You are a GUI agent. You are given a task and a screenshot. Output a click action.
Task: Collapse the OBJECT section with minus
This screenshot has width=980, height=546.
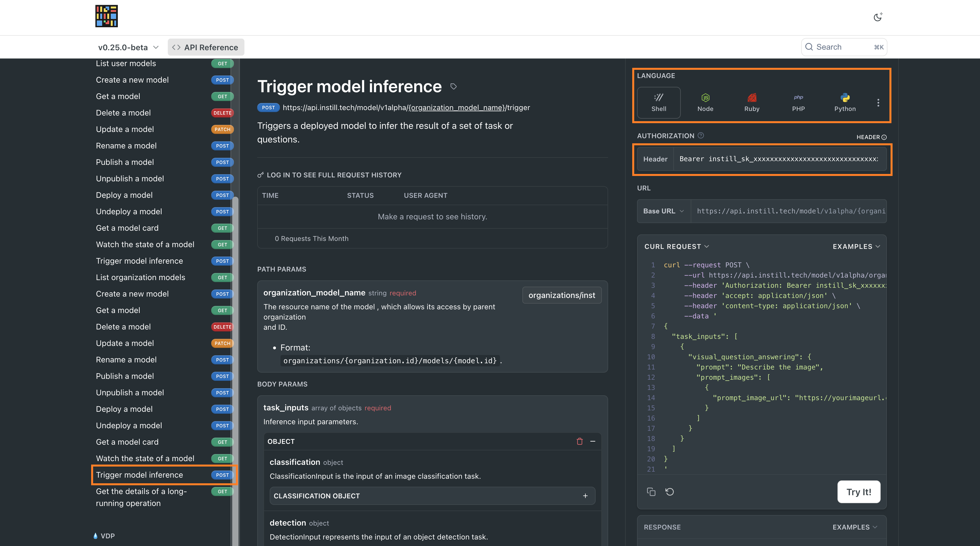click(593, 442)
